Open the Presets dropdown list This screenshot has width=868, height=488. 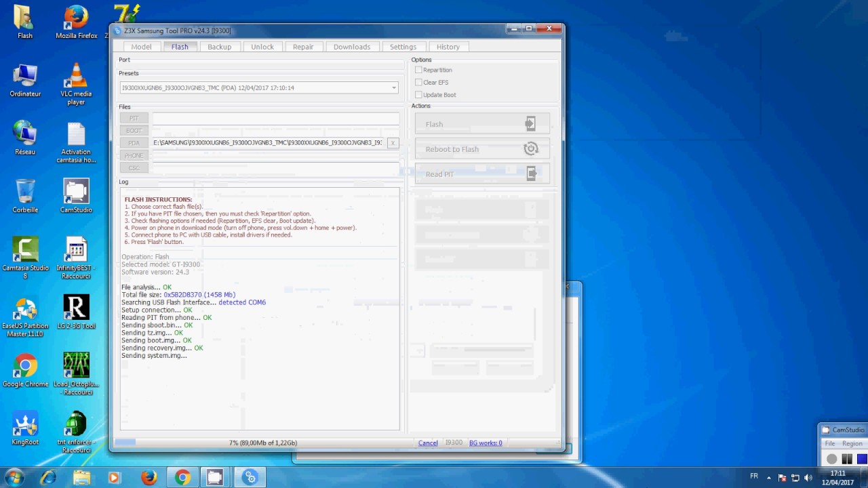coord(393,87)
